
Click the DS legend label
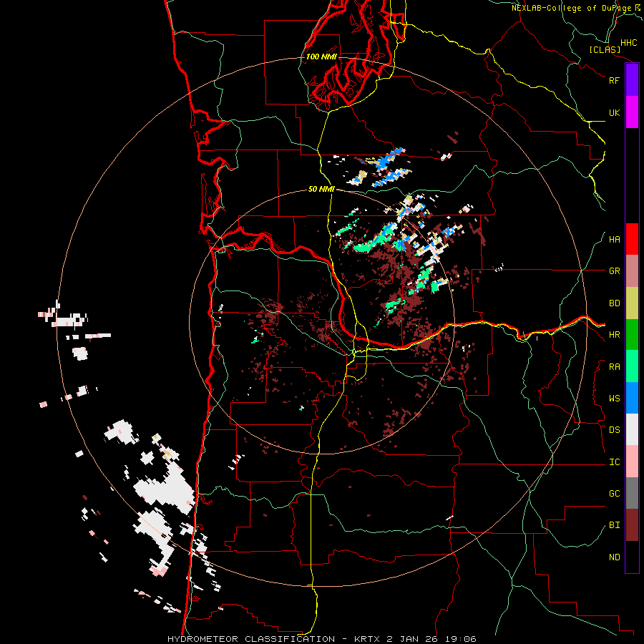coord(614,430)
